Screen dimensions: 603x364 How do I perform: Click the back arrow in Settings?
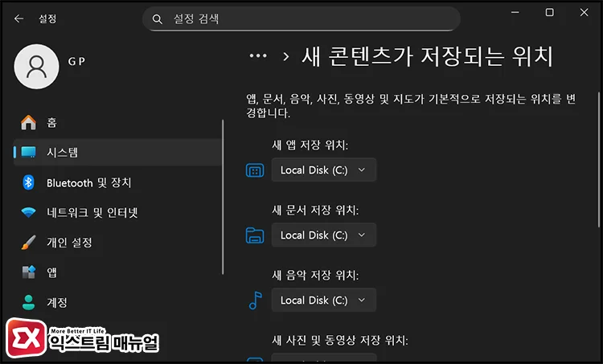coord(18,18)
